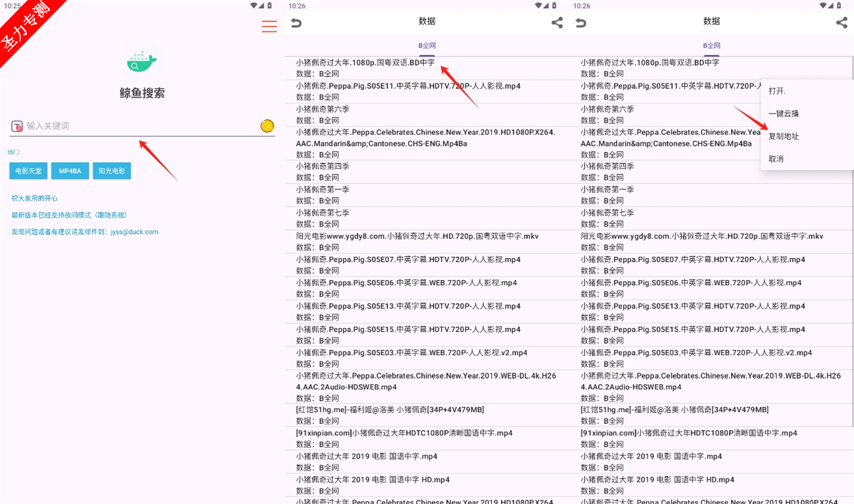854x504 pixels.
Task: Click the 祝大家用的开心 notice line
Action: (35, 198)
